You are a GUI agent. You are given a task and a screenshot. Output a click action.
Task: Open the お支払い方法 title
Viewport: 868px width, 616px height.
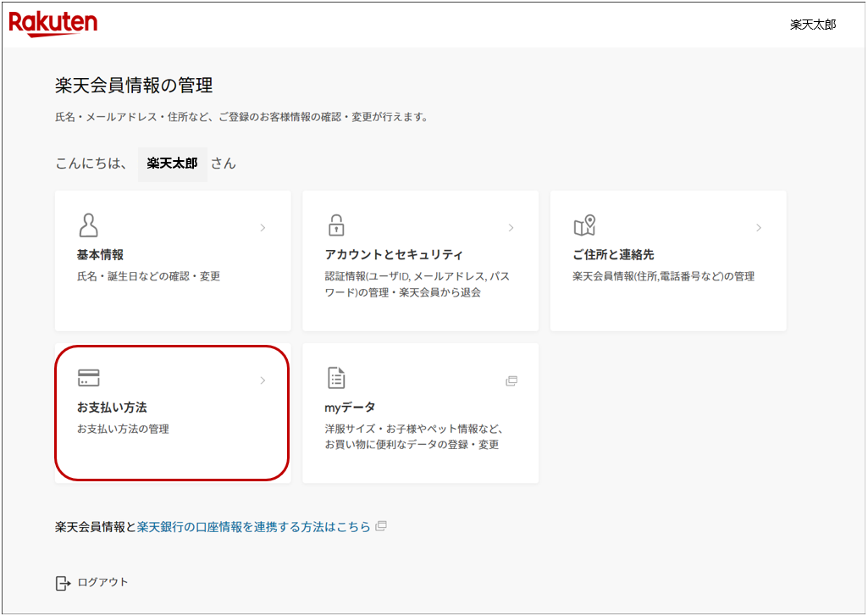[x=112, y=408]
